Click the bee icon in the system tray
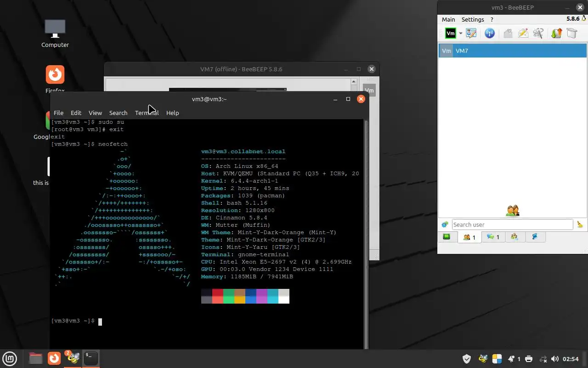 click(482, 359)
